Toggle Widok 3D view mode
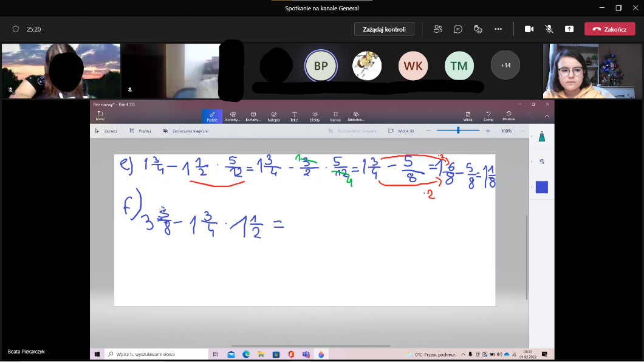Screen dimensions: 644x362 [401, 131]
